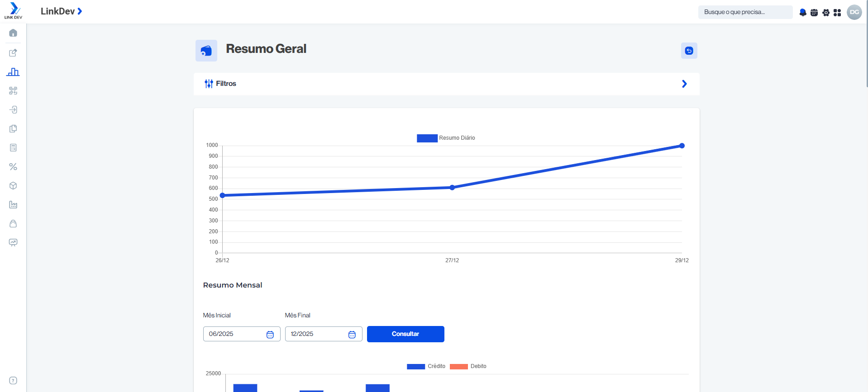868x392 pixels.
Task: Click the Resumo Geral heading
Action: tap(266, 49)
